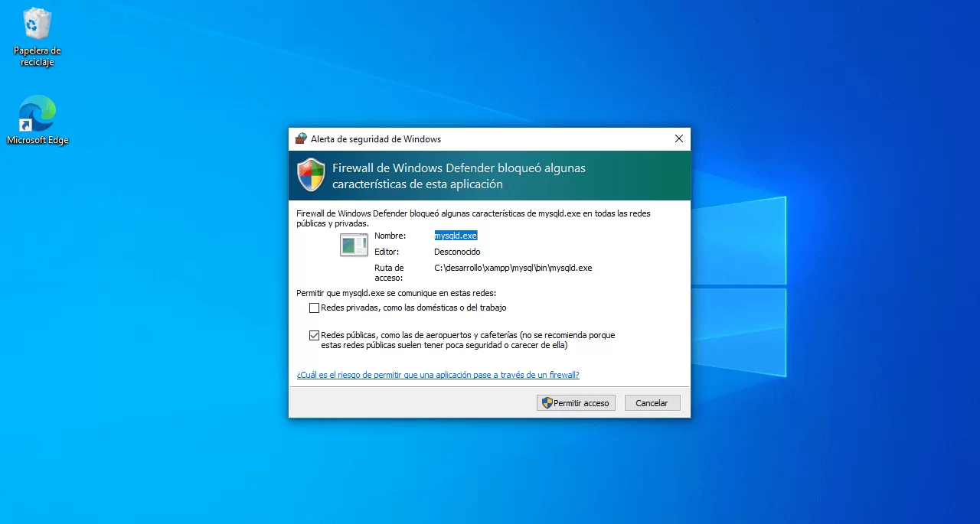Click the mysqld.exe application icon
980x524 pixels.
click(x=354, y=245)
